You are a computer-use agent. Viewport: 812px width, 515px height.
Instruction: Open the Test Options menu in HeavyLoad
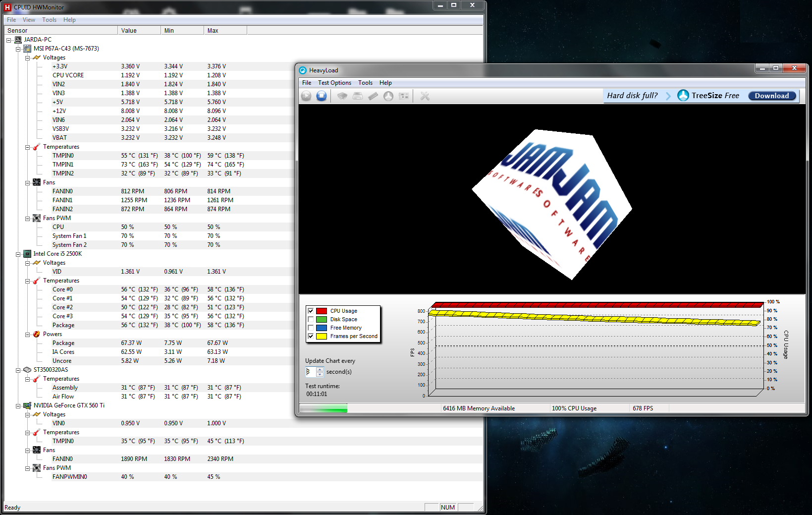334,83
